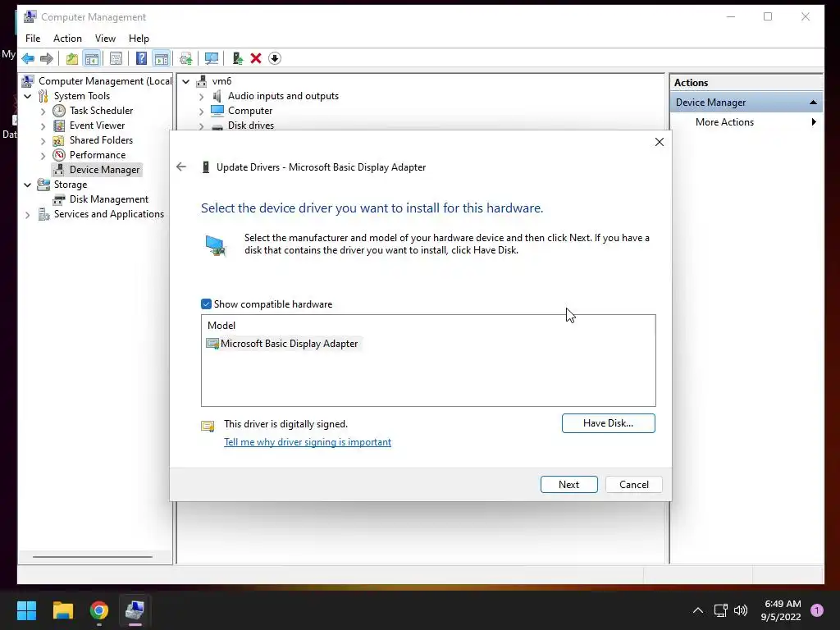Expand the Shared Folders node
The width and height of the screenshot is (840, 630).
pyautogui.click(x=43, y=141)
